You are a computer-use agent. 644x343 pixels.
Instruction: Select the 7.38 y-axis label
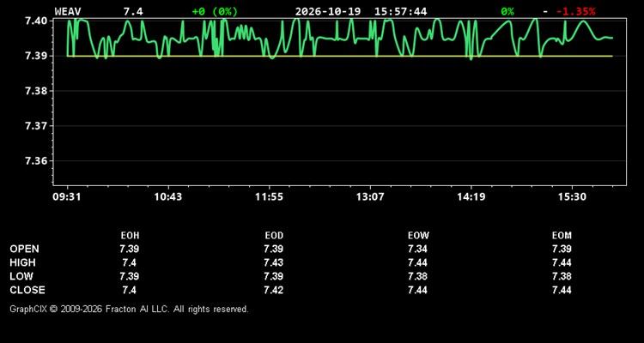(36, 91)
